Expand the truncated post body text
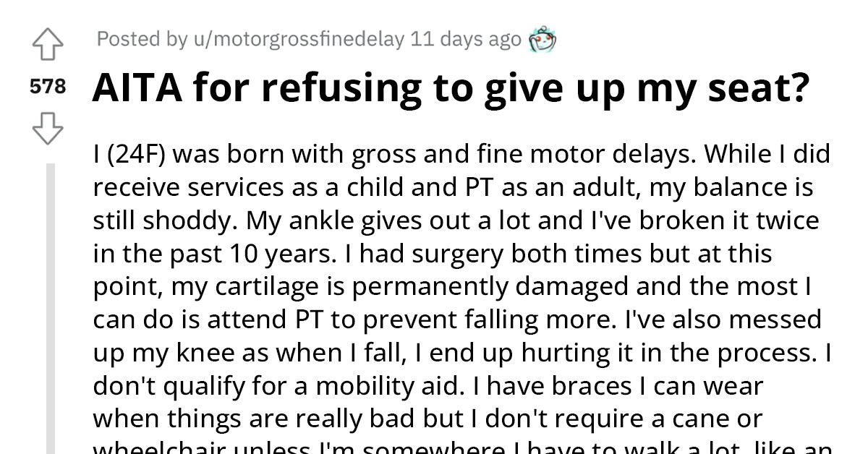 pos(461,289)
